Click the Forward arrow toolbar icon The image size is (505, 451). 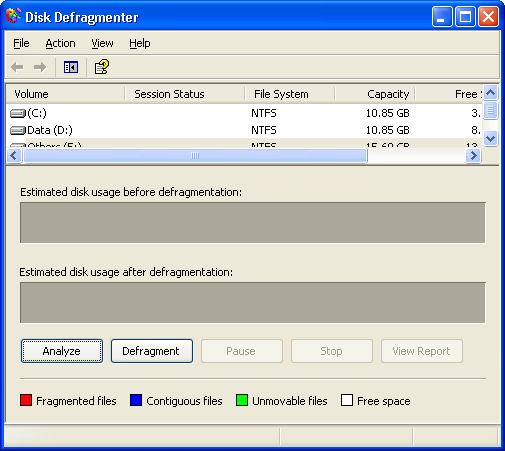pyautogui.click(x=40, y=67)
